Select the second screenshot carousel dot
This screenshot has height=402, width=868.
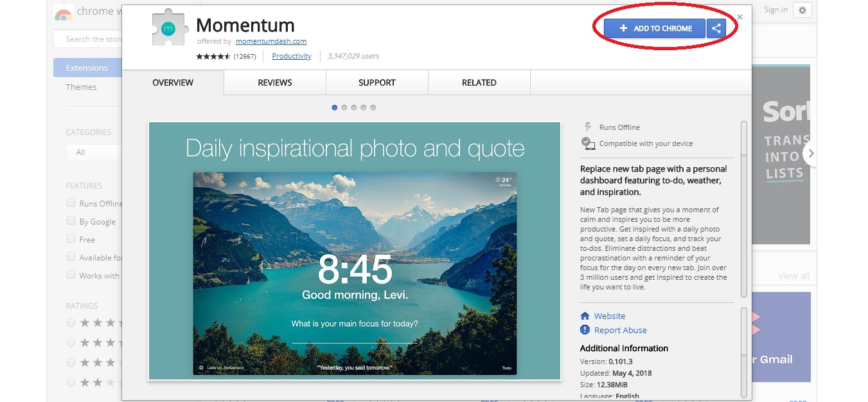[344, 107]
